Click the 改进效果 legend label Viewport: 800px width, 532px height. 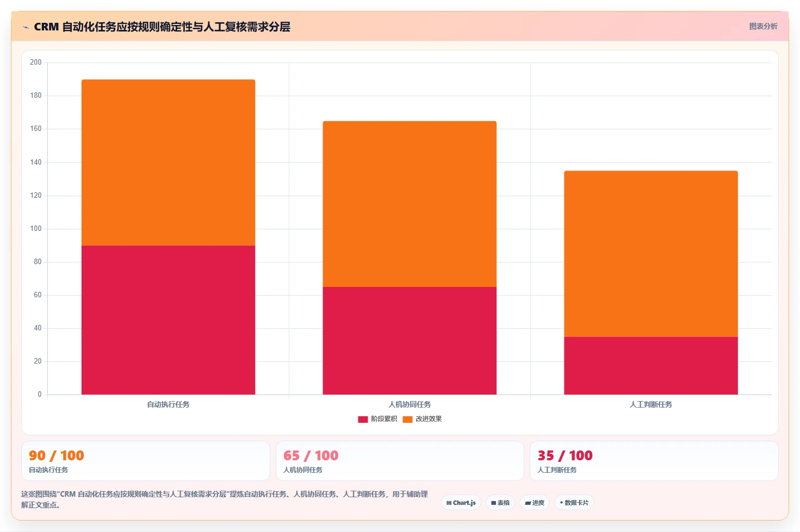tap(429, 419)
